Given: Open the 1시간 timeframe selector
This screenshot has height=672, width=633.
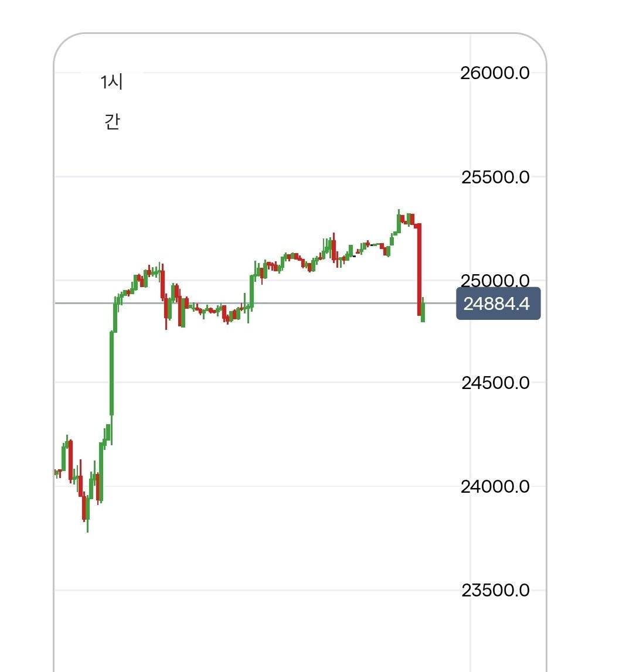Looking at the screenshot, I should pyautogui.click(x=113, y=101).
